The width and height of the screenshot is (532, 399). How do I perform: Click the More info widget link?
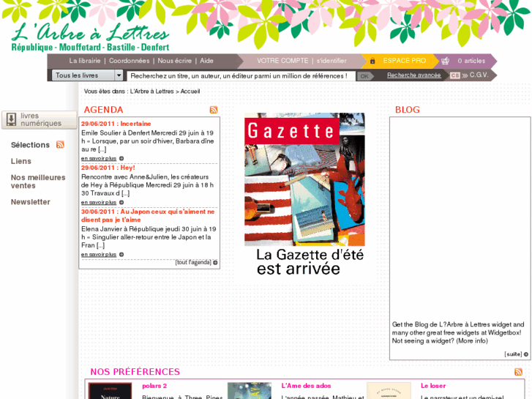coord(472,341)
